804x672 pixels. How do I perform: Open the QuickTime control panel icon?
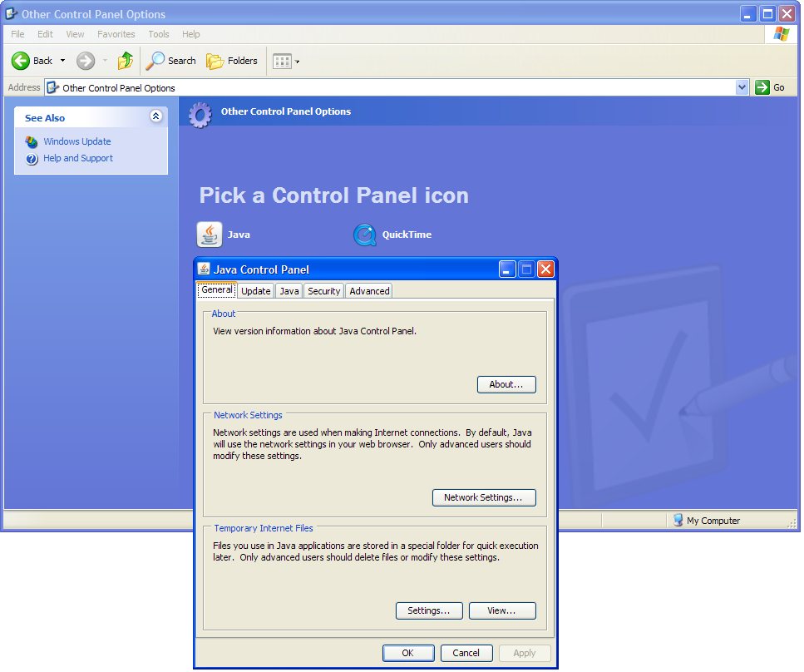pyautogui.click(x=365, y=235)
